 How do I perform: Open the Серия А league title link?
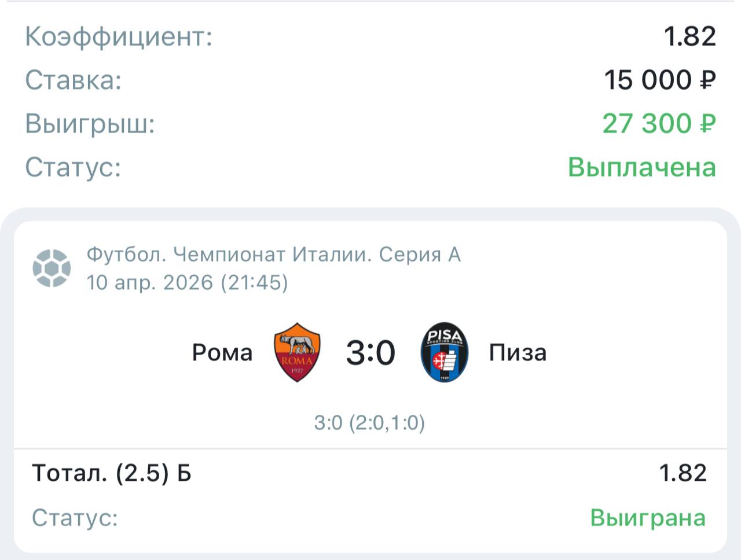(273, 255)
